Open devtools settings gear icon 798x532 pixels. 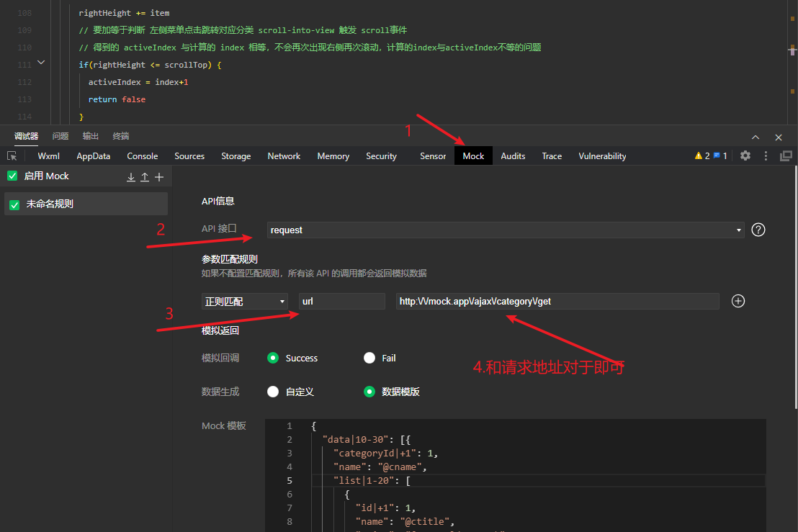(745, 155)
